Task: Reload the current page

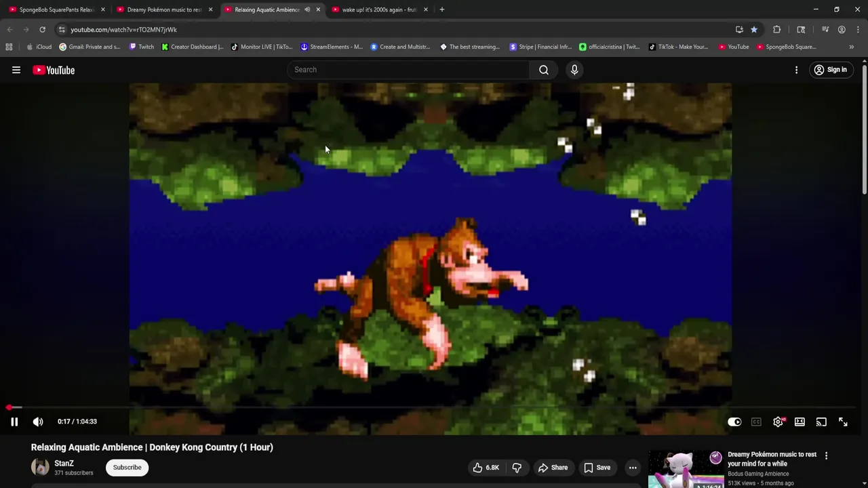Action: [42, 30]
